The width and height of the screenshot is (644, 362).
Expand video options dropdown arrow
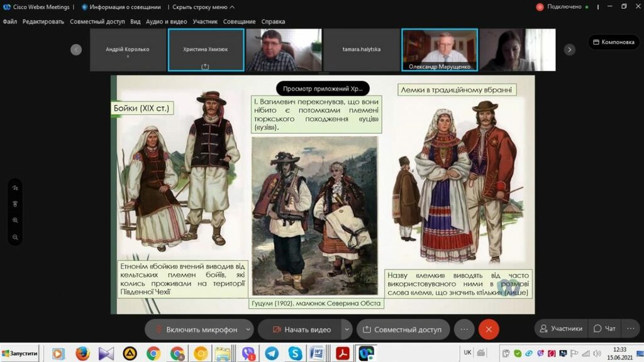pyautogui.click(x=347, y=329)
